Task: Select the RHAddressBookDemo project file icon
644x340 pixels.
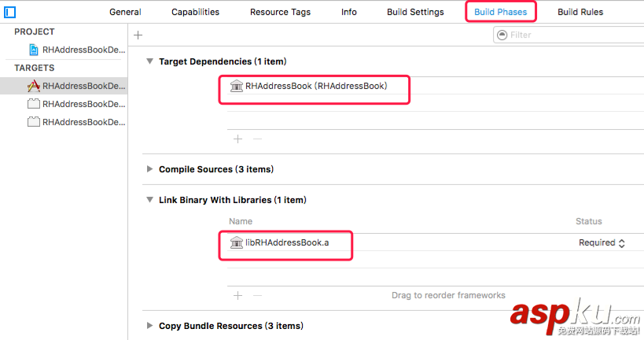Action: pos(34,50)
